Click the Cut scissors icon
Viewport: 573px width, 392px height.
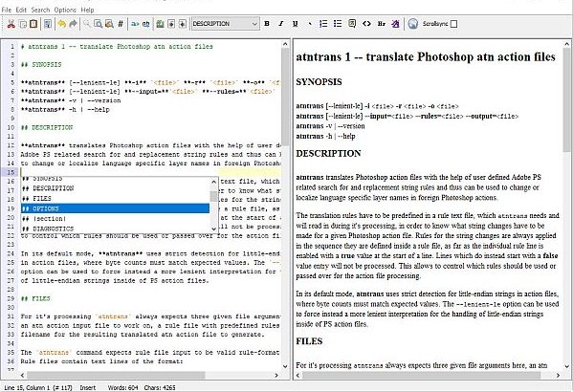coord(11,24)
